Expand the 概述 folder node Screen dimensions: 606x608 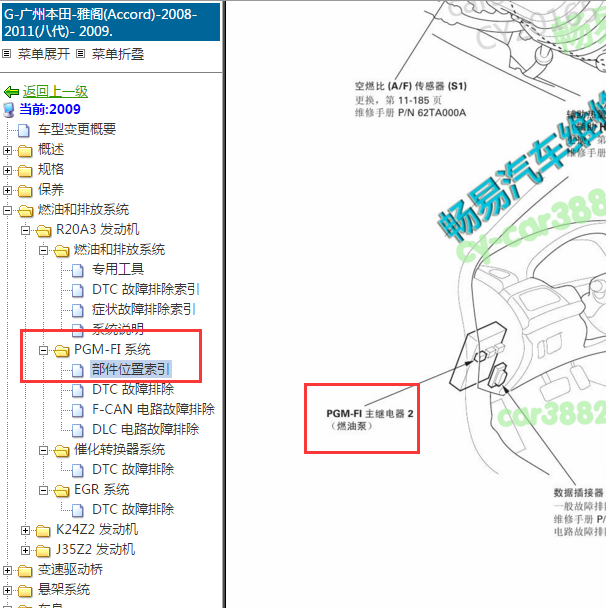pyautogui.click(x=7, y=150)
